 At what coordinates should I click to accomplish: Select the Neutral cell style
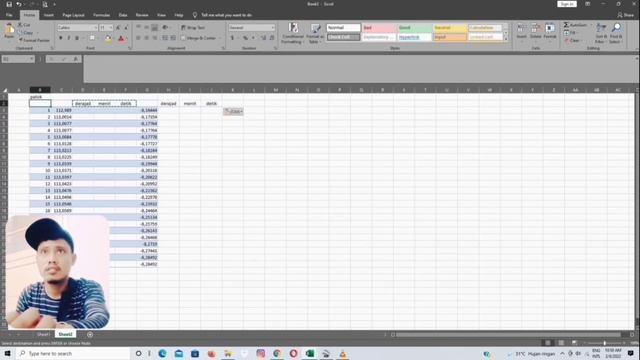[450, 28]
